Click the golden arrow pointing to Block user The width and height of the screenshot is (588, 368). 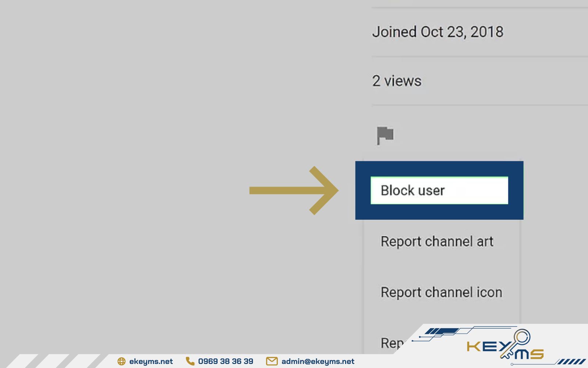tap(293, 190)
